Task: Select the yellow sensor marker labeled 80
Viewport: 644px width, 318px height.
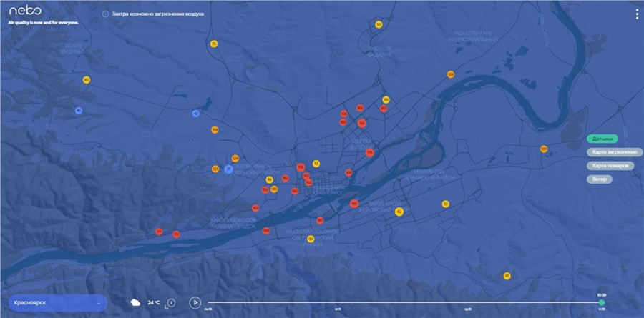Action: pos(86,80)
